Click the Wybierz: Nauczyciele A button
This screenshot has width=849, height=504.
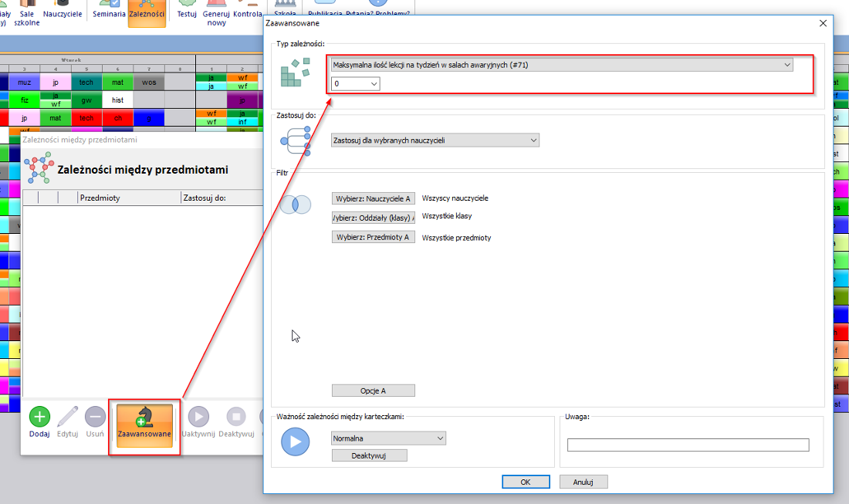pos(374,198)
